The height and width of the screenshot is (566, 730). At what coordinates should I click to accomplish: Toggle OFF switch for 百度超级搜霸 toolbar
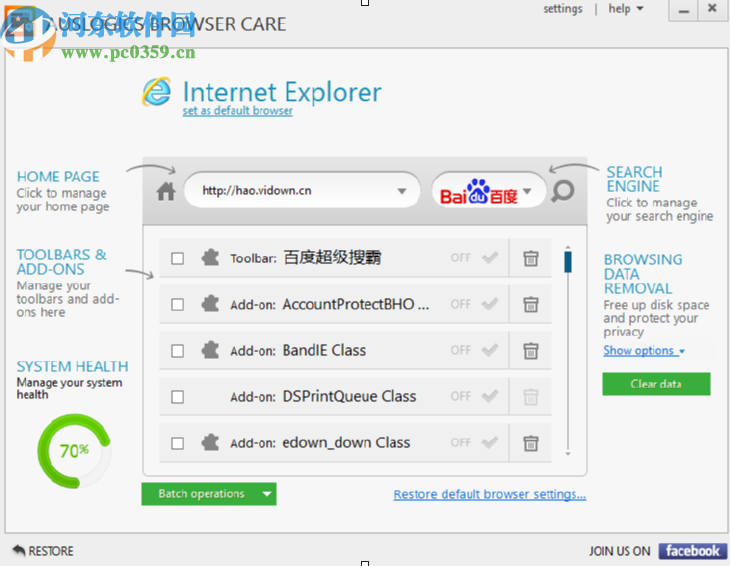pyautogui.click(x=474, y=257)
